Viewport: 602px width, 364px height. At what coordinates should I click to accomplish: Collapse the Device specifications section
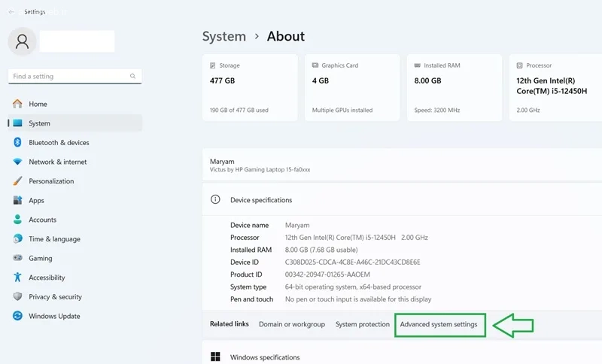[x=402, y=199]
